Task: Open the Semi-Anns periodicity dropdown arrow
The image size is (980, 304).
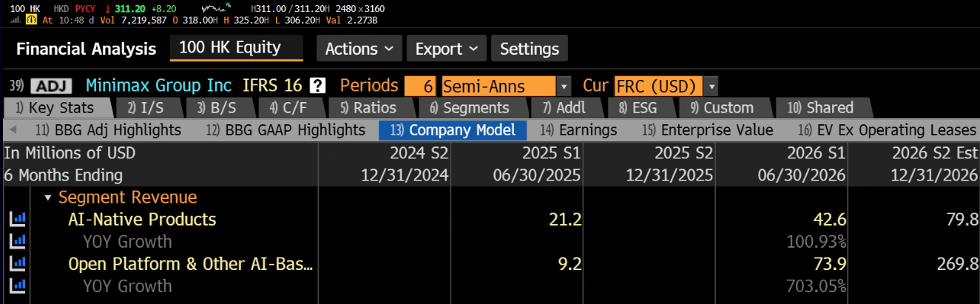Action: tap(564, 86)
